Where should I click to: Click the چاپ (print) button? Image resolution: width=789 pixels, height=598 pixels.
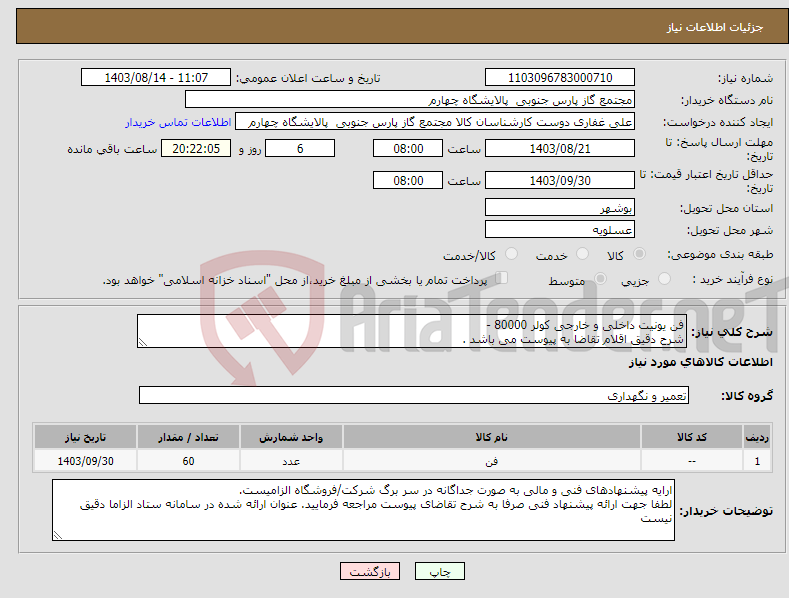coord(439,571)
